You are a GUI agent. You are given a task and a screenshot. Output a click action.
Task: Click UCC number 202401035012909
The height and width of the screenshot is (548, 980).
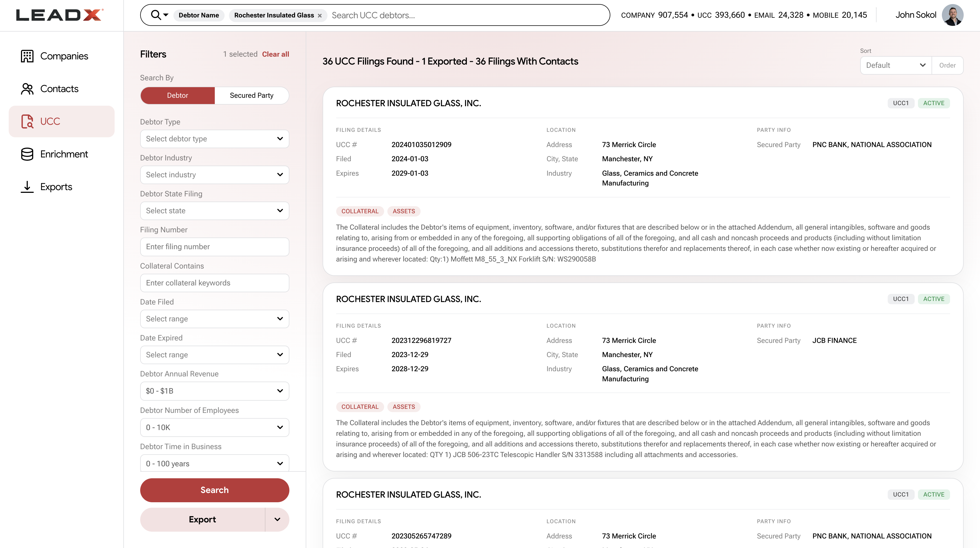pyautogui.click(x=421, y=145)
